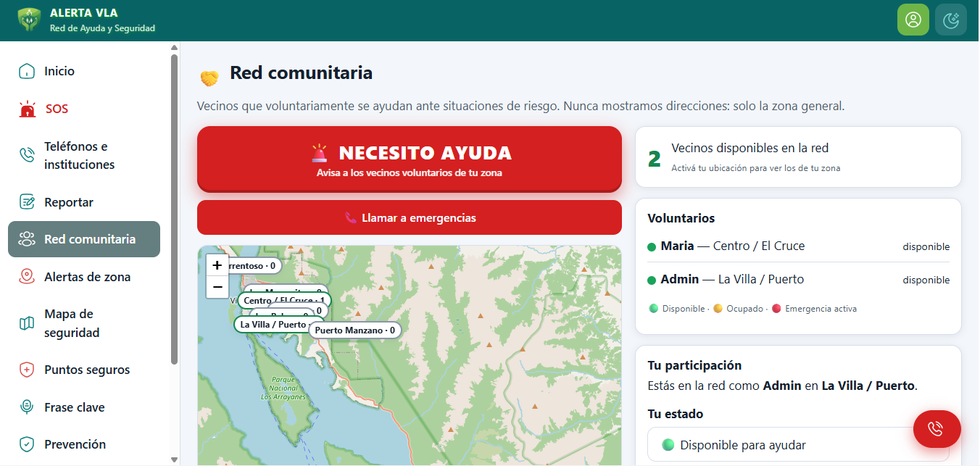980x466 pixels.
Task: Click the Alerta VLA shield logo
Action: (29, 20)
